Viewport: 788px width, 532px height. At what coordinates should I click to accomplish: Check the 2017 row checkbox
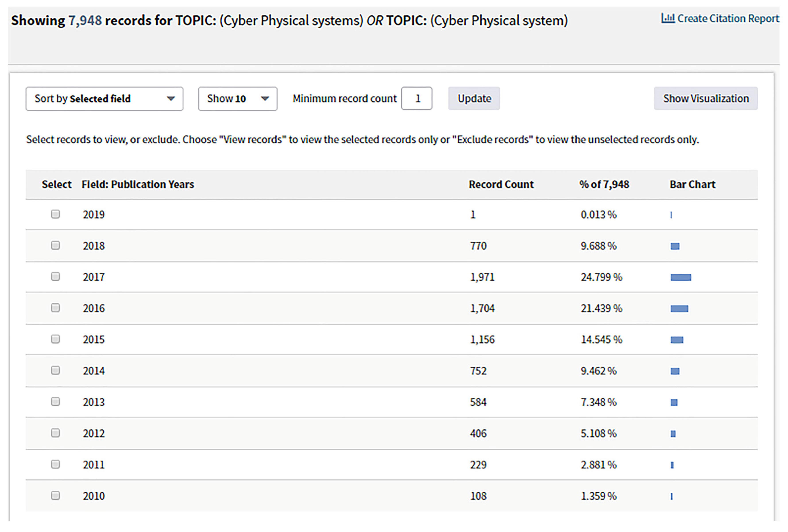click(56, 277)
